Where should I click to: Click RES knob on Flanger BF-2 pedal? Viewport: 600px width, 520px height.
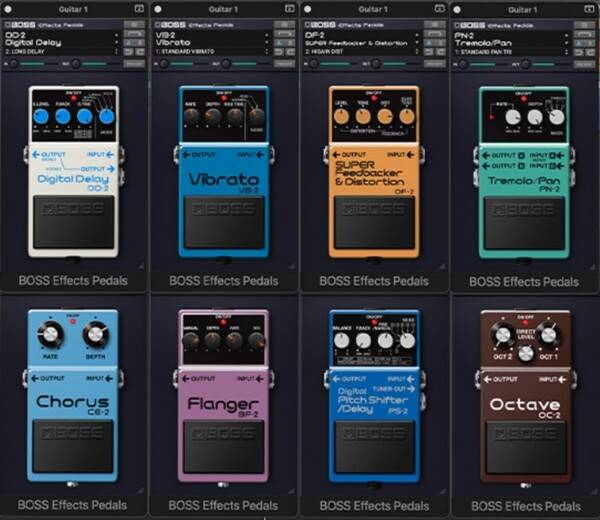pyautogui.click(x=256, y=340)
